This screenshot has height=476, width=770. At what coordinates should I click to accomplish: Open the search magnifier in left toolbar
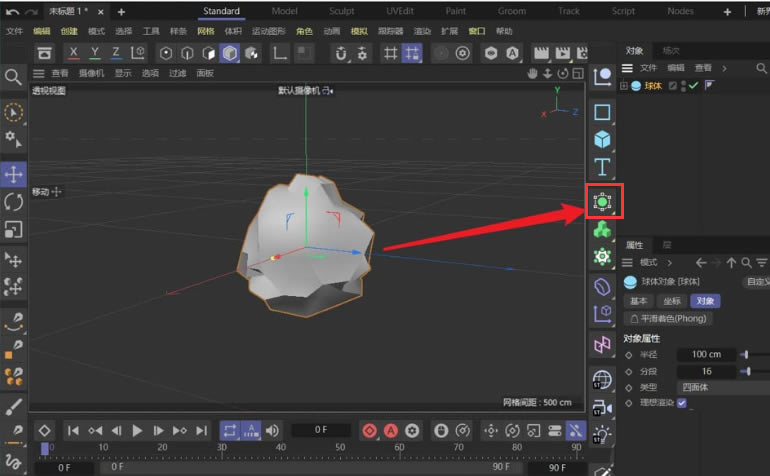[x=13, y=77]
